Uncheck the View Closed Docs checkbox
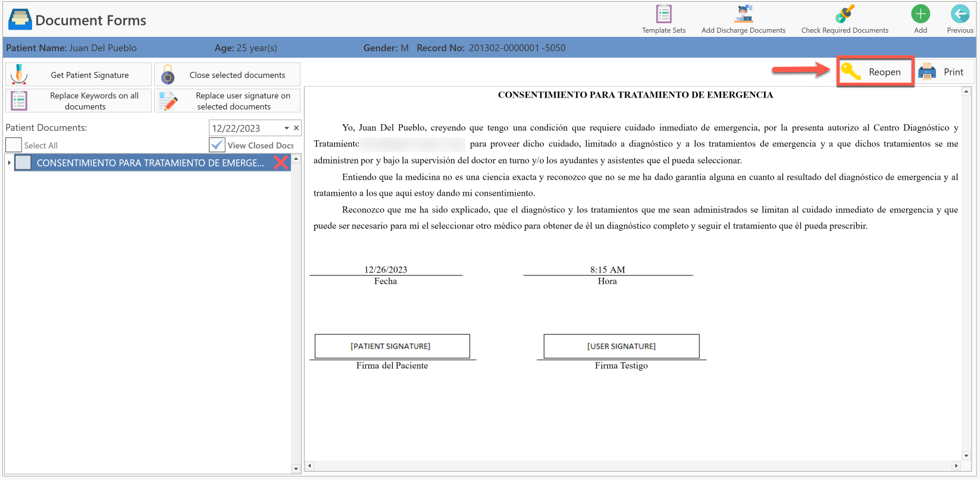Viewport: 980px width, 480px height. [217, 145]
